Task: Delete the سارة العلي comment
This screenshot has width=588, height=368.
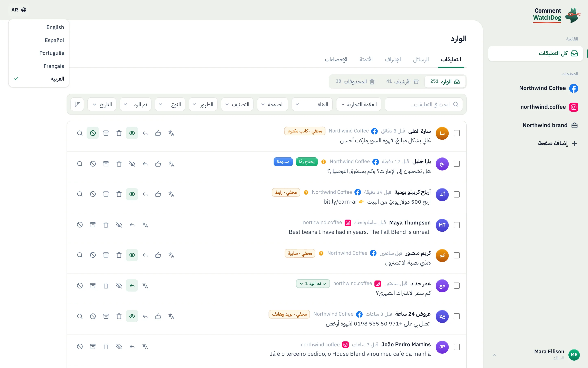Action: pyautogui.click(x=119, y=133)
